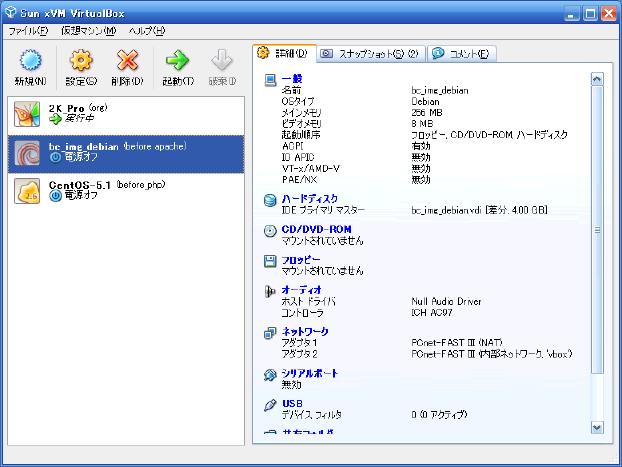The width and height of the screenshot is (622, 467).
Task: Open 設定(S) settings gear icon
Action: [81, 60]
